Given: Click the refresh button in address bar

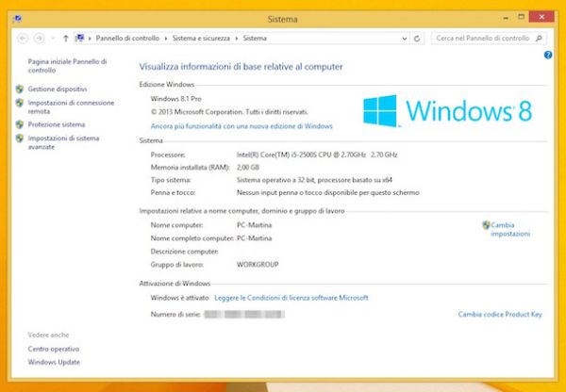Looking at the screenshot, I should 416,39.
